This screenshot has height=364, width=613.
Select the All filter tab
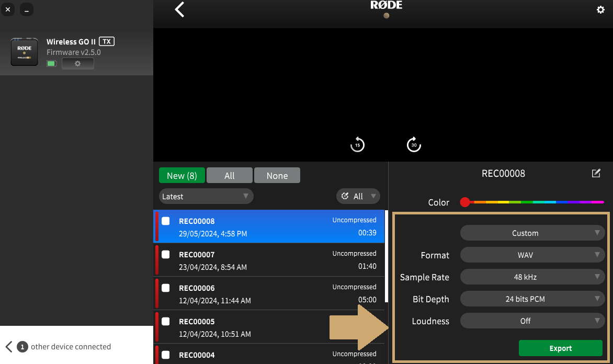229,176
